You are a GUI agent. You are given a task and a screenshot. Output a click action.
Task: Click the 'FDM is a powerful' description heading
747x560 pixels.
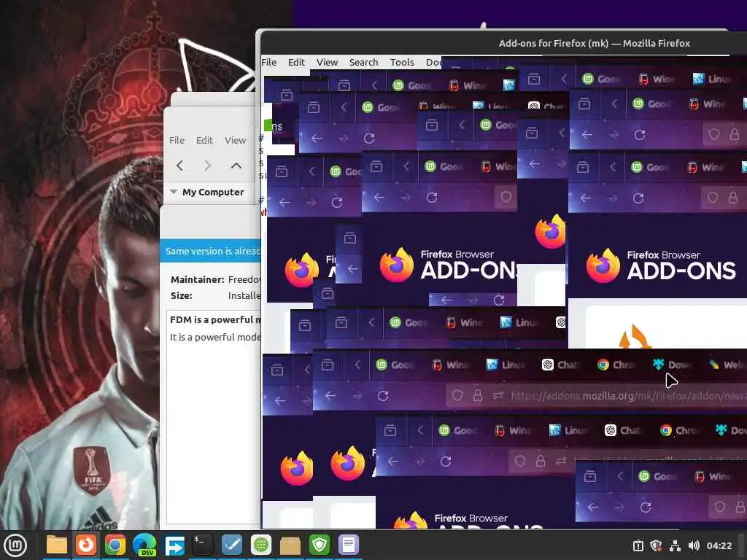tap(215, 320)
